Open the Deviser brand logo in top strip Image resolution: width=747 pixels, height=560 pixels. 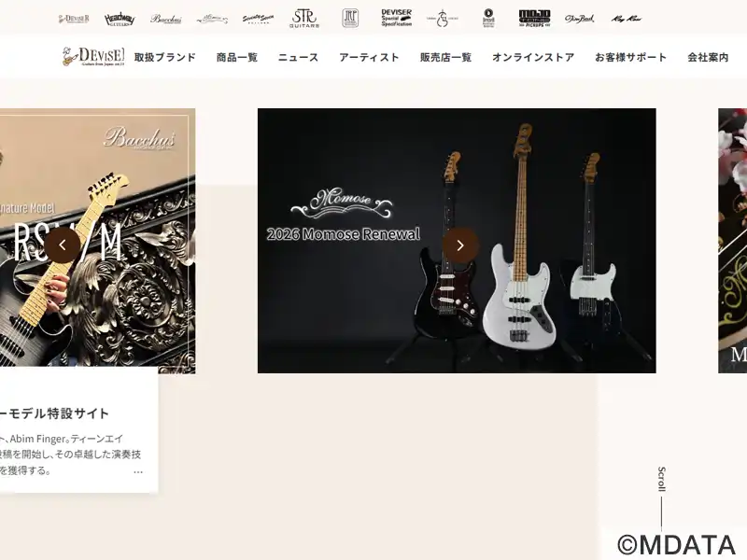pyautogui.click(x=74, y=19)
